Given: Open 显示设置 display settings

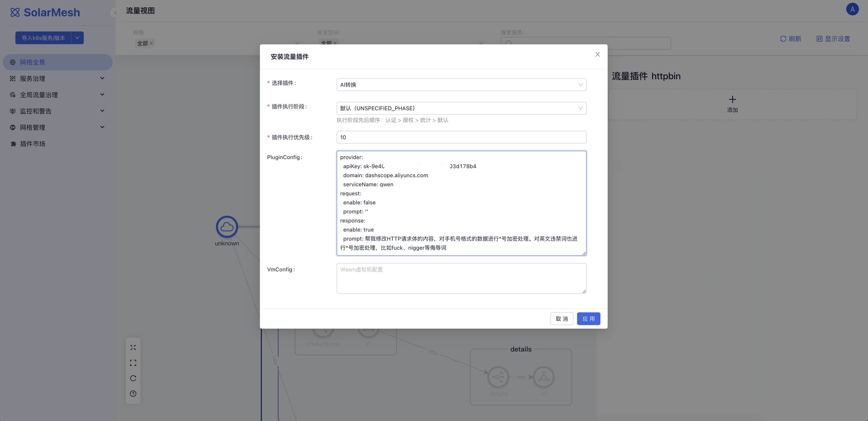Looking at the screenshot, I should pyautogui.click(x=833, y=39).
